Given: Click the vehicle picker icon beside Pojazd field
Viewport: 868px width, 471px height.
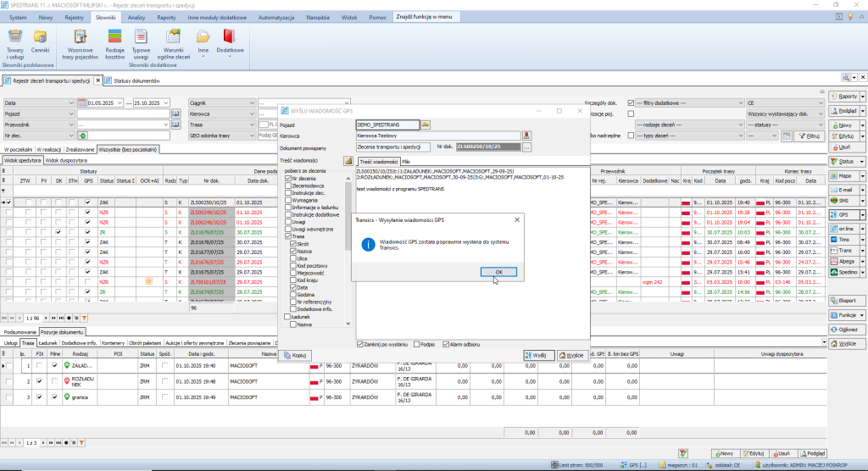Looking at the screenshot, I should 426,125.
